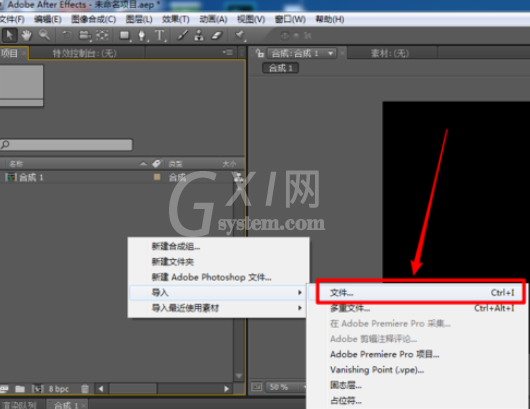Open the 图像合成(C) menu
Viewport: 530px width, 409px height.
tap(94, 19)
